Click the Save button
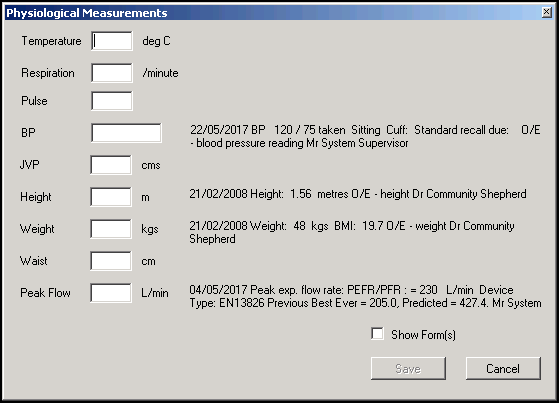The width and height of the screenshot is (559, 403). coord(408,368)
